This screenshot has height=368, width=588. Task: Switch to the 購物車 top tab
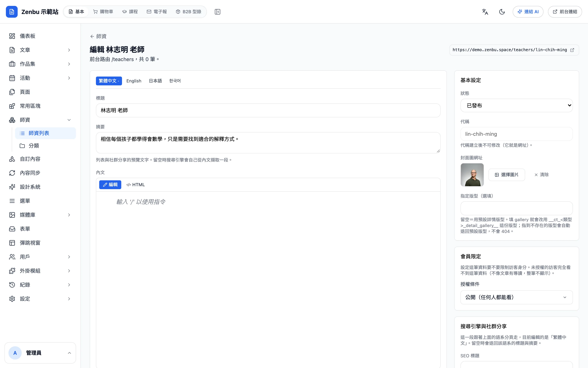tap(103, 12)
